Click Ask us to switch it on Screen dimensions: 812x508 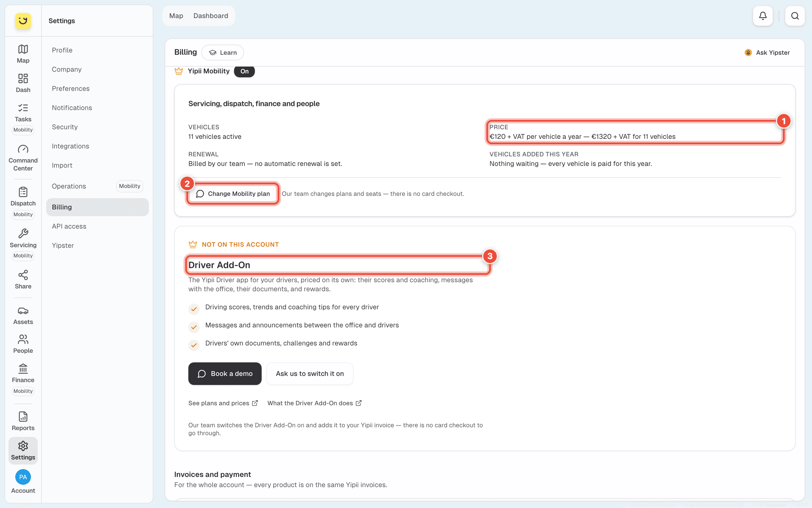tap(310, 374)
